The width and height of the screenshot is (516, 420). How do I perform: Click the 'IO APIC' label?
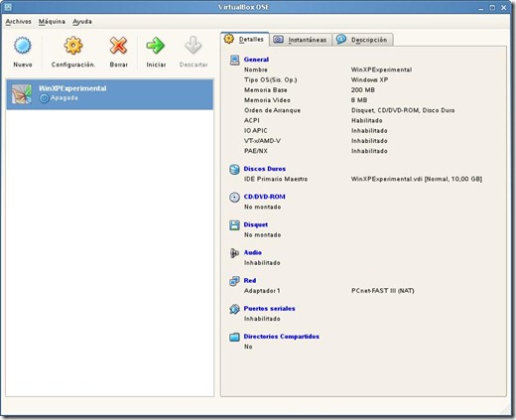point(255,131)
